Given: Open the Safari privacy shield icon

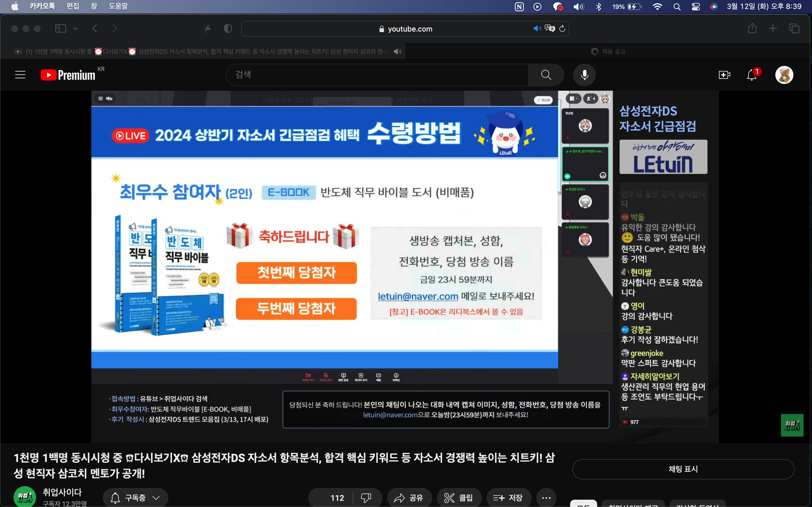Looking at the screenshot, I should (228, 29).
